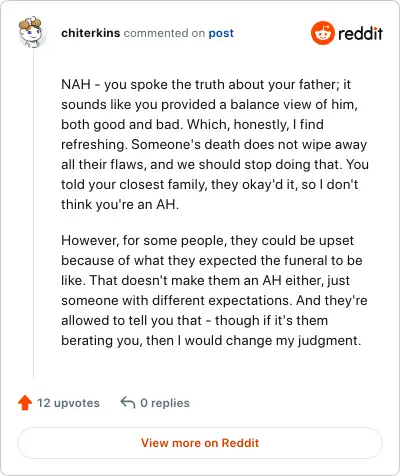Click the "12 upvotes" count
The width and height of the screenshot is (400, 476).
point(68,403)
